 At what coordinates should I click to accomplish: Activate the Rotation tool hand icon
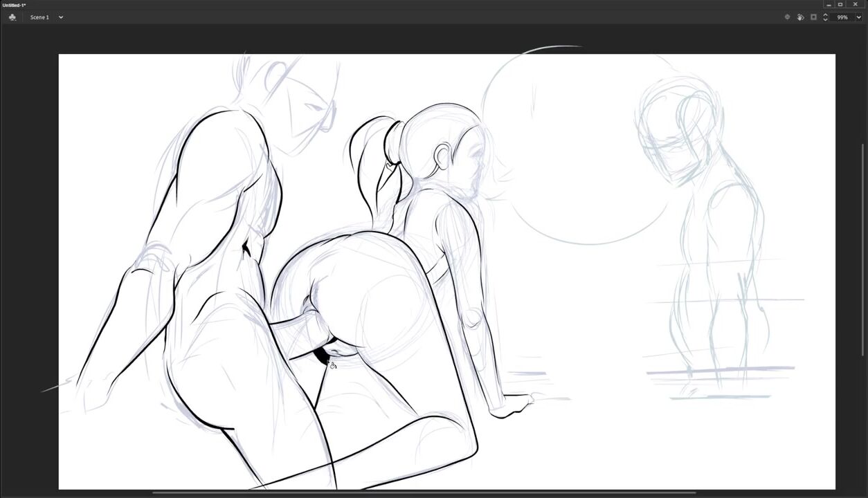coord(800,17)
